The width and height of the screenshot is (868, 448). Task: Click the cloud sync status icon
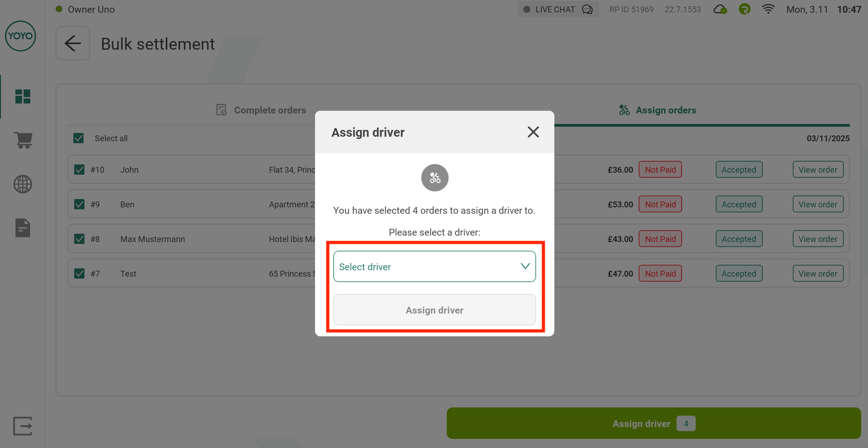720,10
